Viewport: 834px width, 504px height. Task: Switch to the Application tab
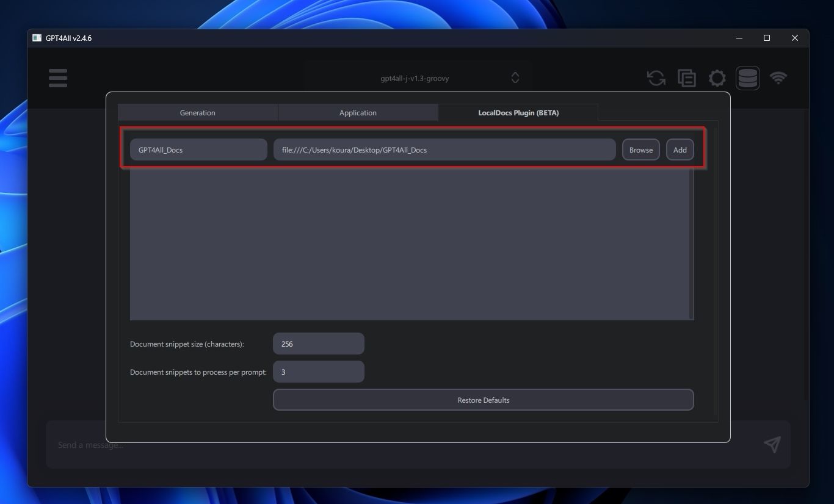point(358,112)
